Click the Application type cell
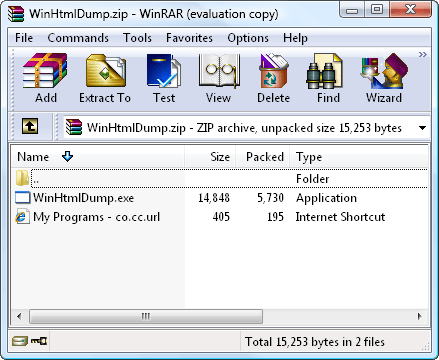This screenshot has width=439, height=360. pyautogui.click(x=326, y=198)
